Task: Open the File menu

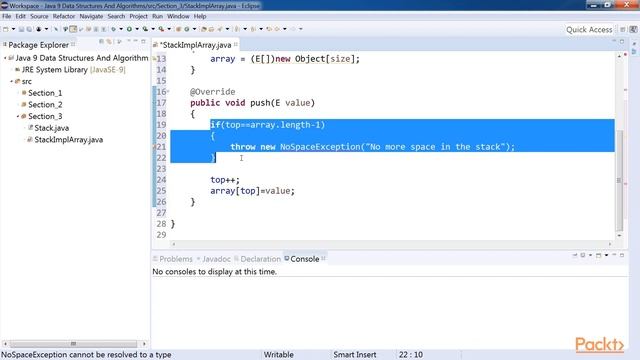Action: [7, 16]
